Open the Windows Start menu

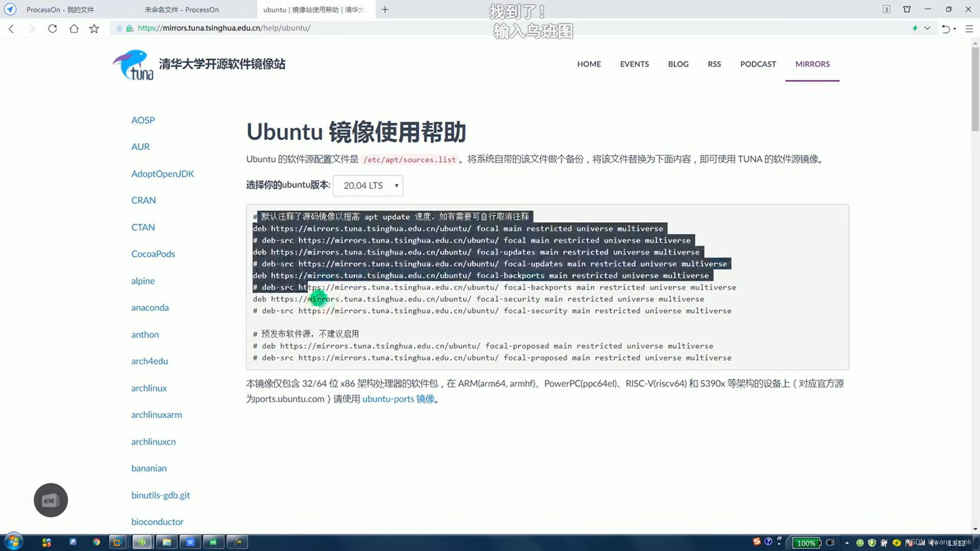pos(13,542)
